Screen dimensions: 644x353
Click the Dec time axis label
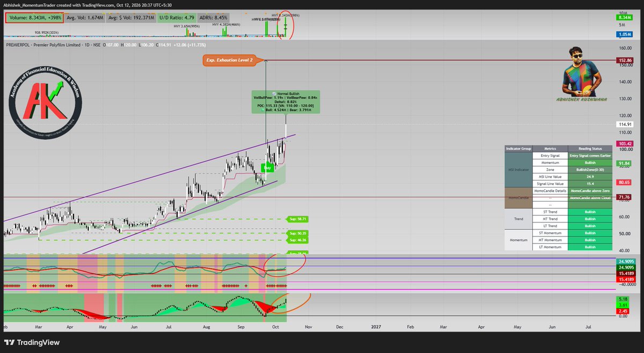(339, 326)
